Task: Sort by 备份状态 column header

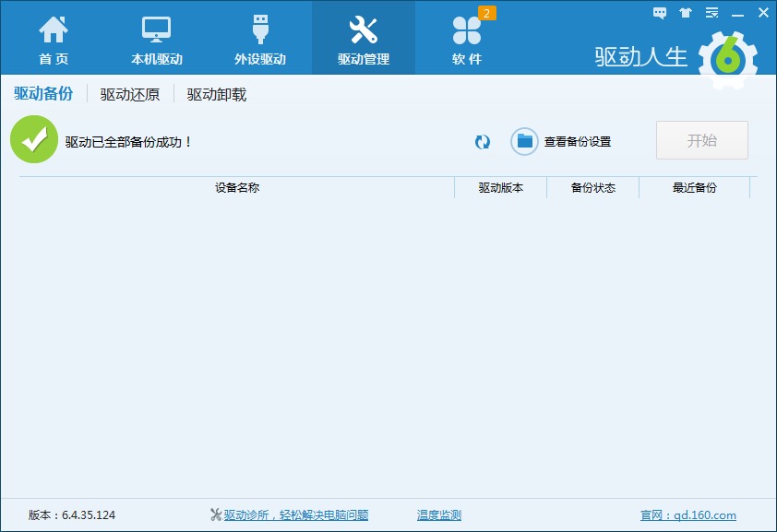Action: (x=593, y=188)
